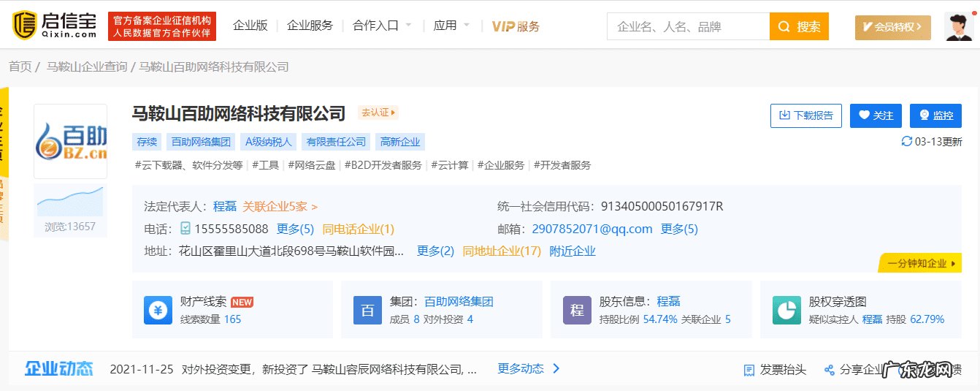Open email 2907852071@qq.com link
Viewport: 980px width, 391px height.
click(x=592, y=229)
